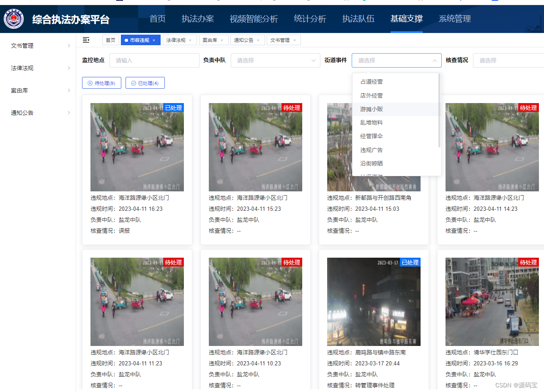
Task: Switch to the 首页 tab
Action: click(x=111, y=40)
